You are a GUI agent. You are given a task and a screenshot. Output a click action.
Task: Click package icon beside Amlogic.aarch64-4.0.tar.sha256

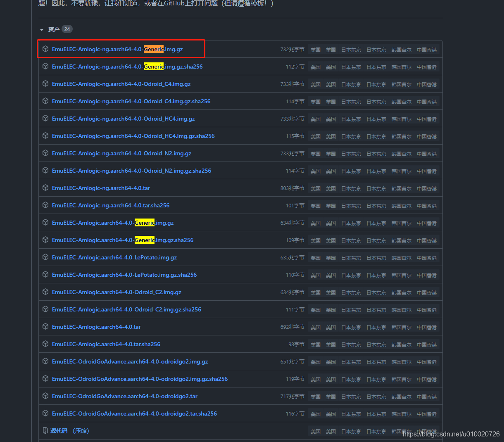point(45,344)
